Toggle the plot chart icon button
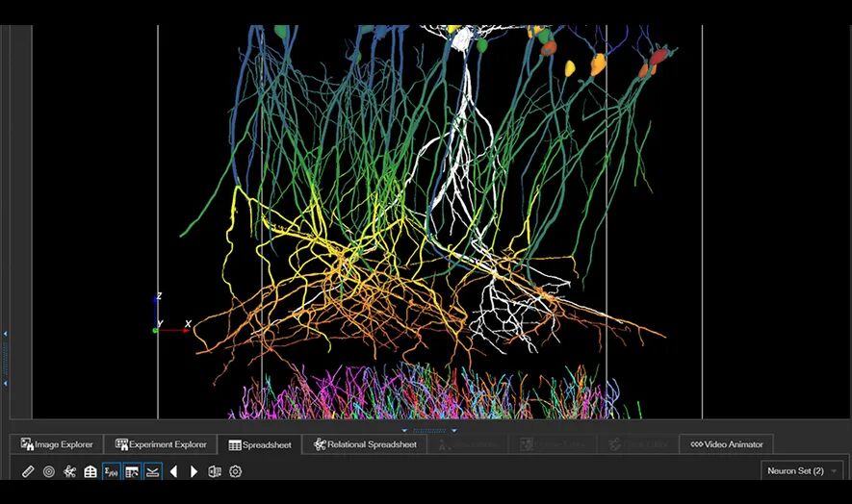Viewport: 852px width, 504px height. (153, 471)
